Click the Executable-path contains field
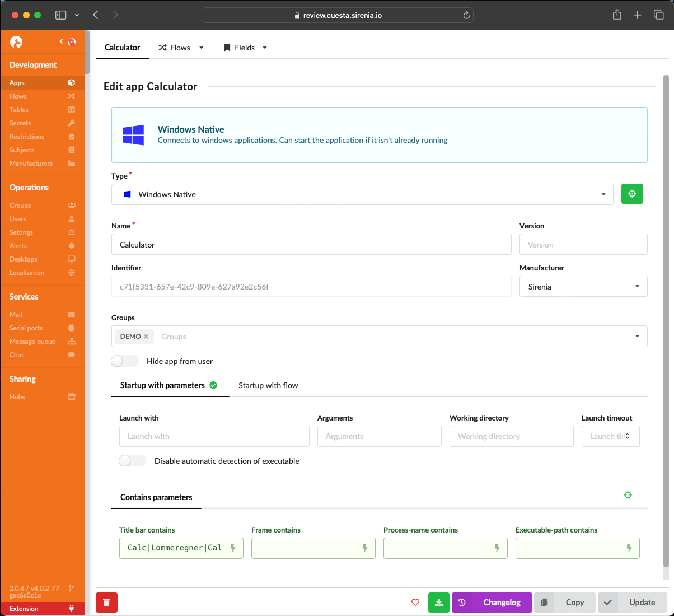 coord(578,548)
